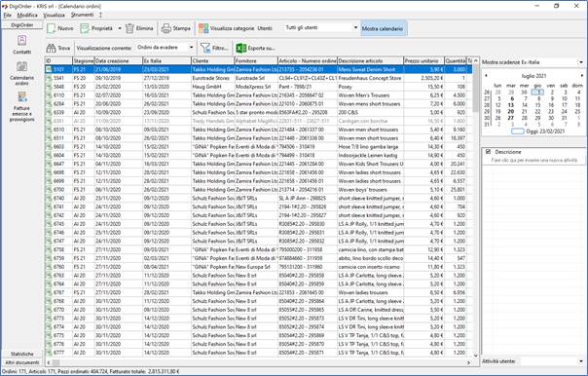588x376 pixels.
Task: Select 'Hose 7/8 lino gamba larga'
Action: click(371, 147)
